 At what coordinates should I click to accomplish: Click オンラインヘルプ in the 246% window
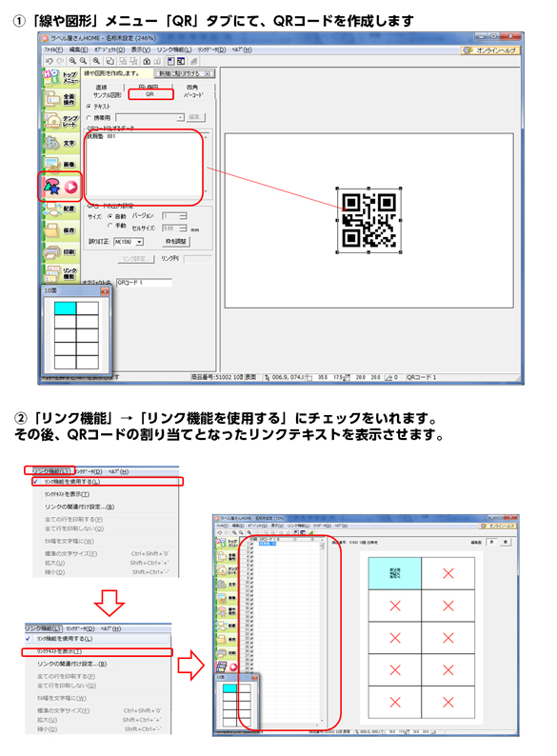(x=490, y=50)
